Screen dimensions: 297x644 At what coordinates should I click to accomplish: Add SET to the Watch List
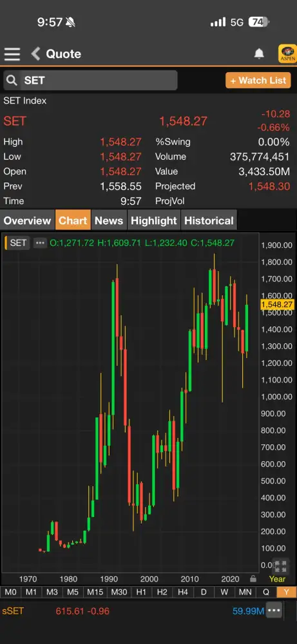[258, 80]
